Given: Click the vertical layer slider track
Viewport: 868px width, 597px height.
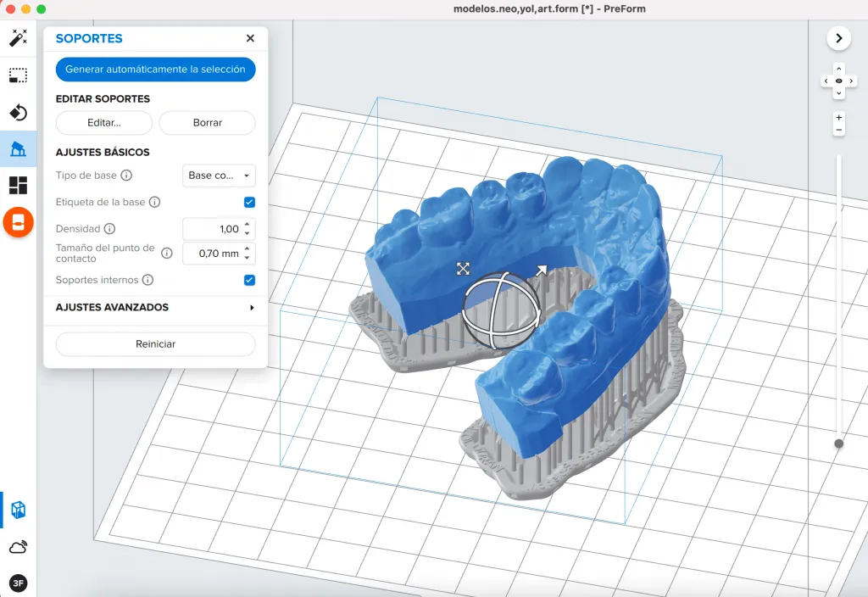Looking at the screenshot, I should pos(839,299).
